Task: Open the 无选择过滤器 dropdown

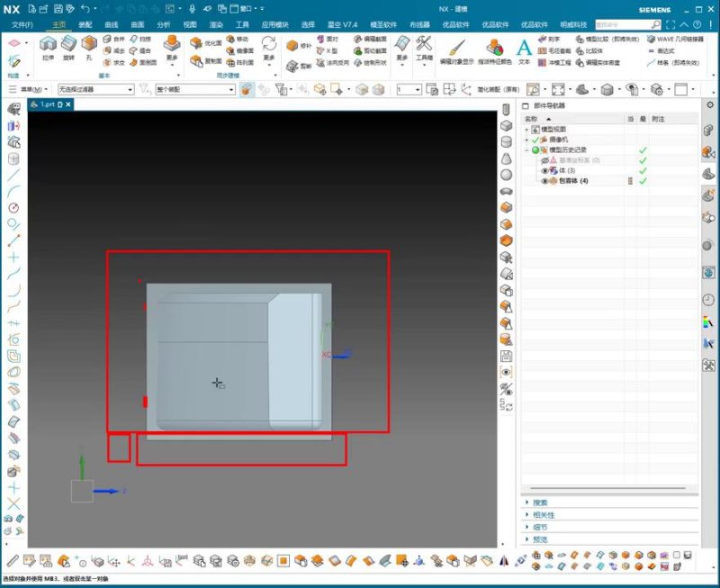Action: coord(130,90)
